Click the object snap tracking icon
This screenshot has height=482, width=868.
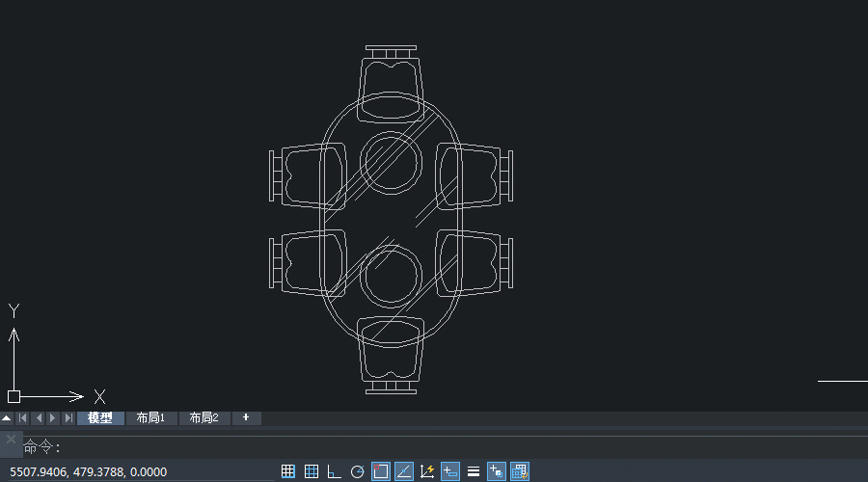404,471
